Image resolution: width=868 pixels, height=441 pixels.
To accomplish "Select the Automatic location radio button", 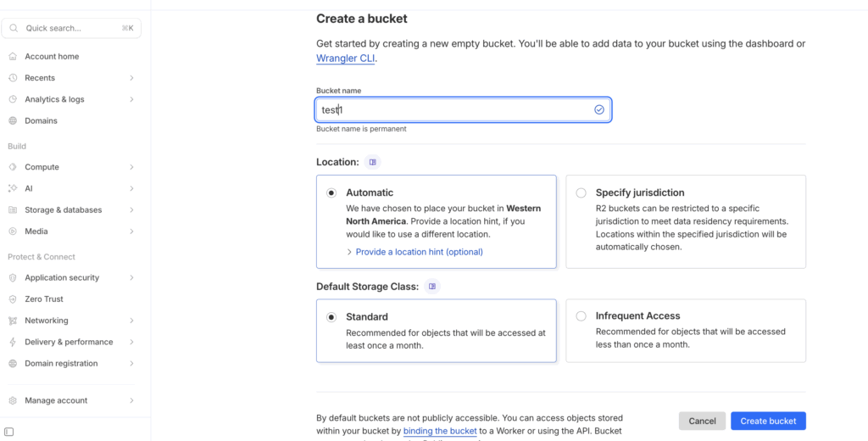I will [331, 193].
